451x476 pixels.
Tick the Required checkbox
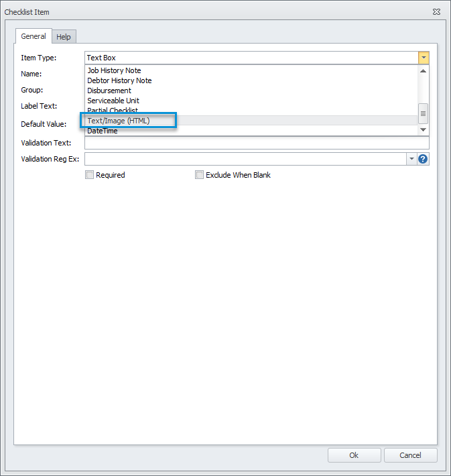[89, 175]
